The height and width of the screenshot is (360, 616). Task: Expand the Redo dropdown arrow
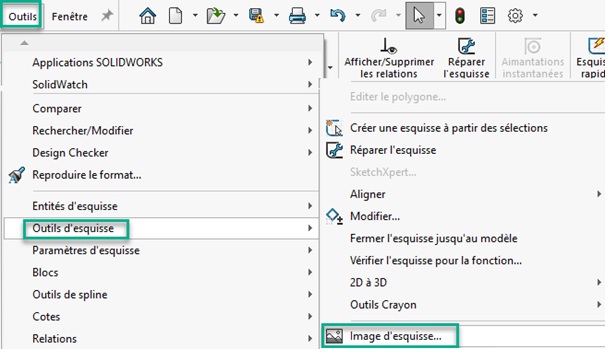[398, 16]
